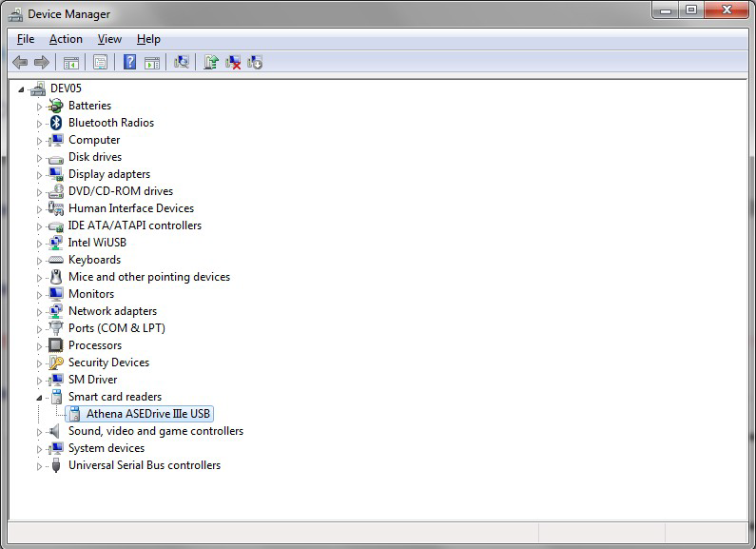The width and height of the screenshot is (756, 549).
Task: Click the Bluetooth Radios icon
Action: (56, 123)
